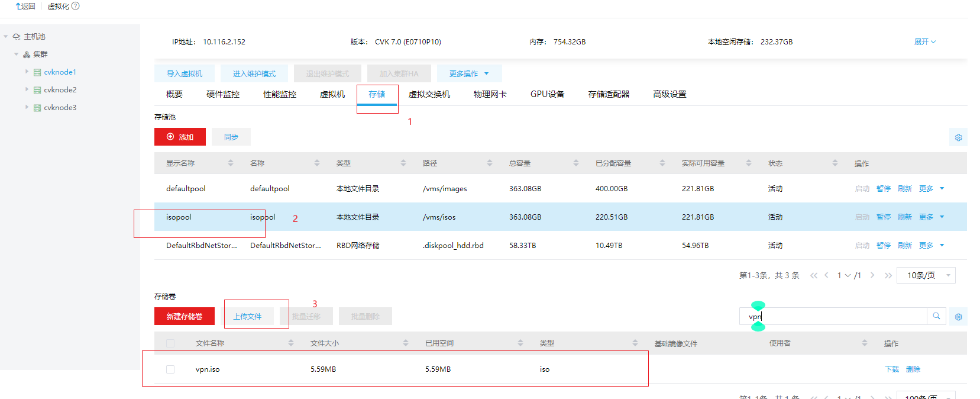Sort volumes by user column

pyautogui.click(x=865, y=343)
